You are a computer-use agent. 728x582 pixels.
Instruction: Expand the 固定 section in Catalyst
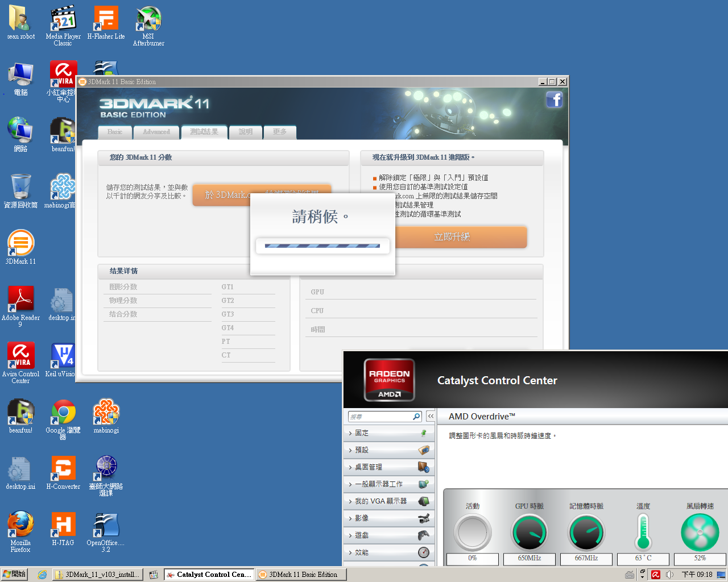[x=388, y=433]
